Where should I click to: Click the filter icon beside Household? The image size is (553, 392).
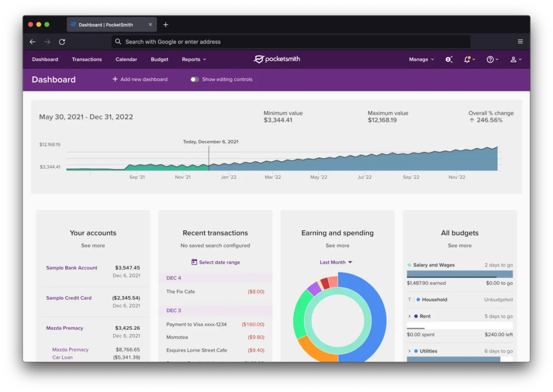409,299
